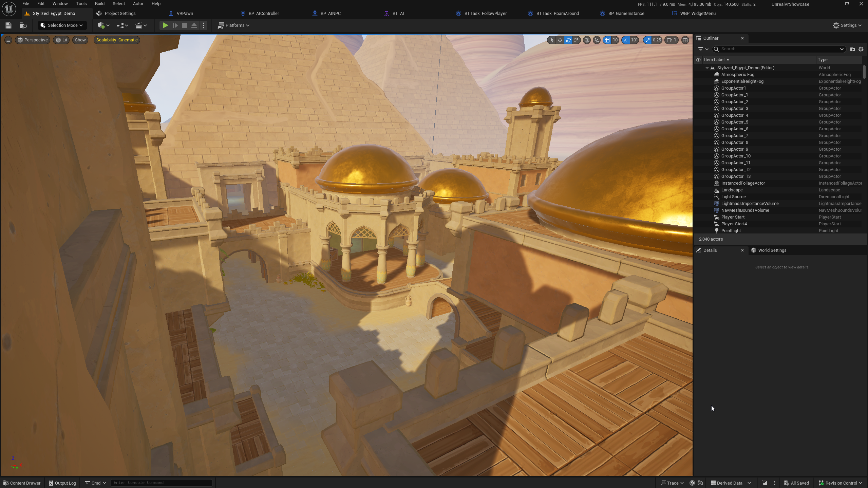Open the Selection Mode dropdown
The height and width of the screenshot is (488, 868).
click(62, 25)
